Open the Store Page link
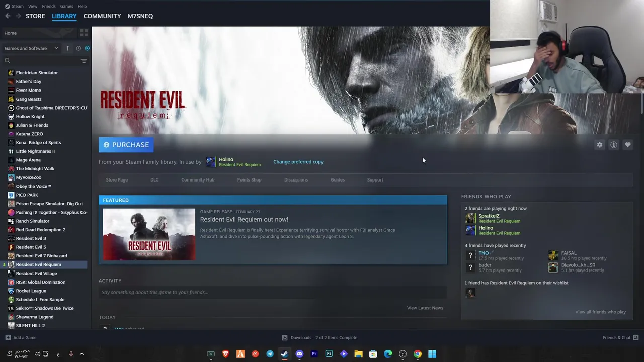 click(117, 180)
